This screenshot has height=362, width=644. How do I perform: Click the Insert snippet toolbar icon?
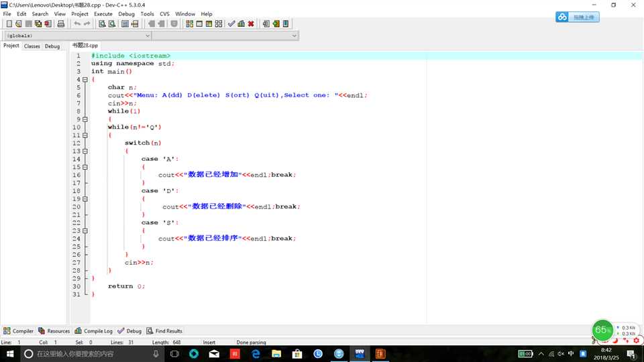(x=266, y=24)
